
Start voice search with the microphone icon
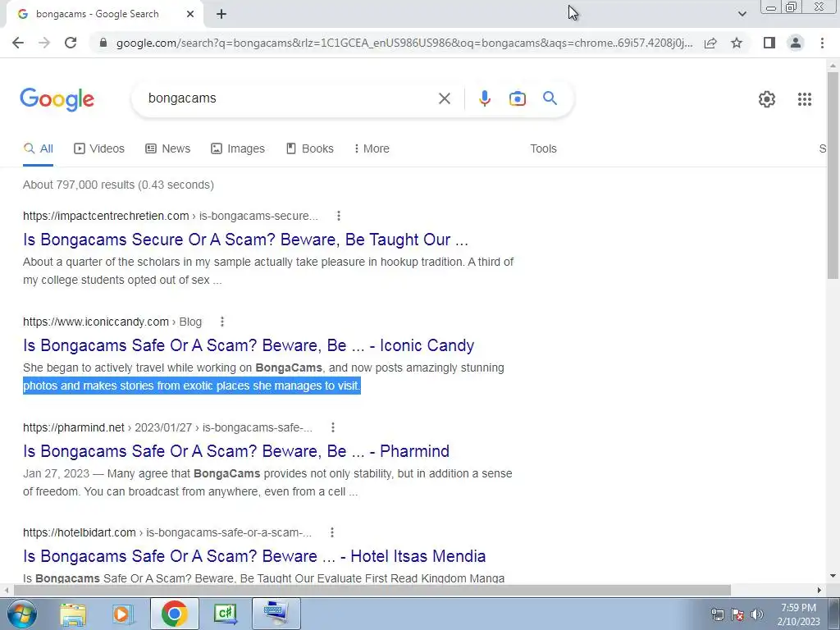pos(484,98)
